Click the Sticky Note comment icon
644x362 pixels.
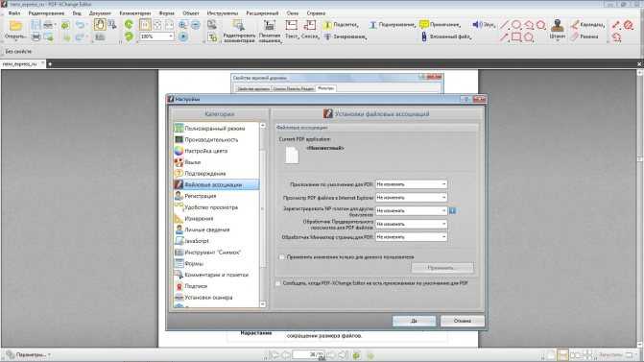424,25
